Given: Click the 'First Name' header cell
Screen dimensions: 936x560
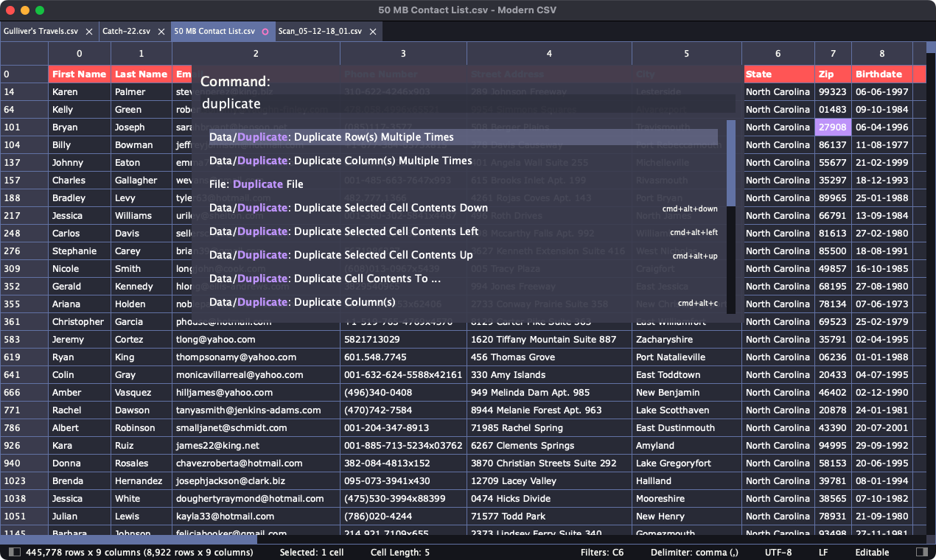Looking at the screenshot, I should pos(80,74).
